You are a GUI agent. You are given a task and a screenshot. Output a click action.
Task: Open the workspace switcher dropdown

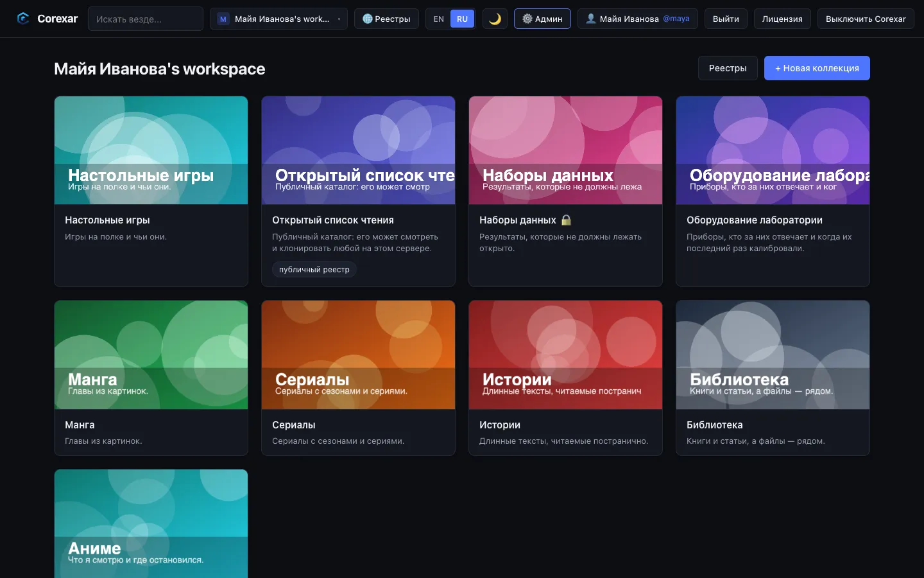click(x=278, y=19)
